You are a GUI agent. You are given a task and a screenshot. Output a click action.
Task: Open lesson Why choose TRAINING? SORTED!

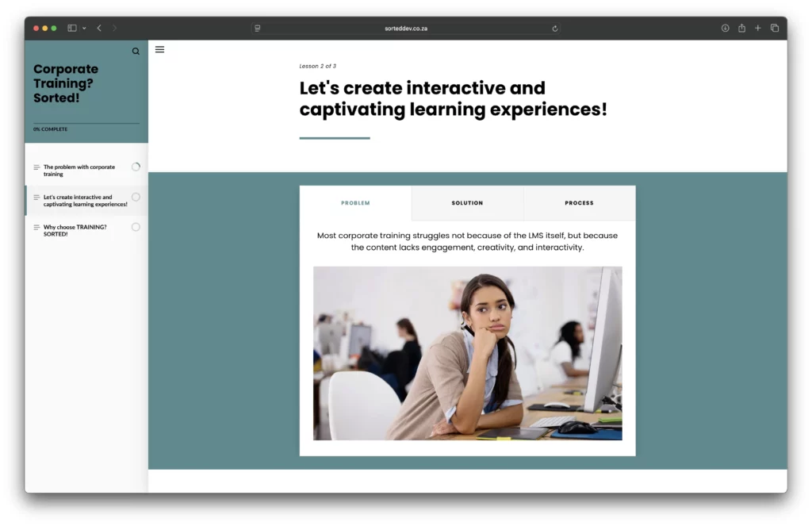[75, 231]
